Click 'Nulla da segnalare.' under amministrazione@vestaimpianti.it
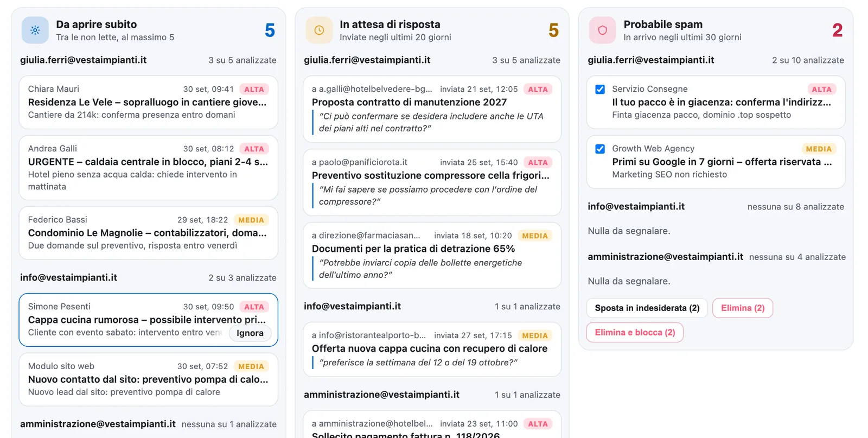The image size is (868, 438). click(629, 281)
